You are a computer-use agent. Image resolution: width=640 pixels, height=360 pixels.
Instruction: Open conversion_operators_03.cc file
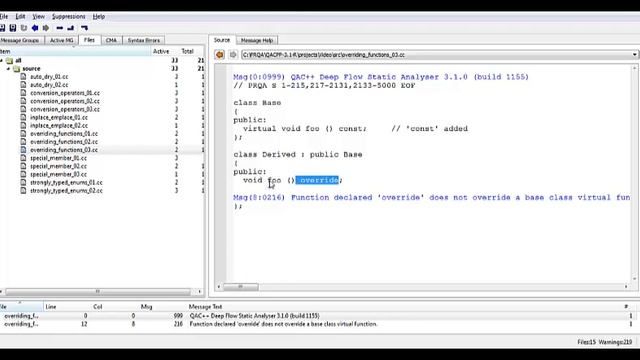[x=65, y=109]
